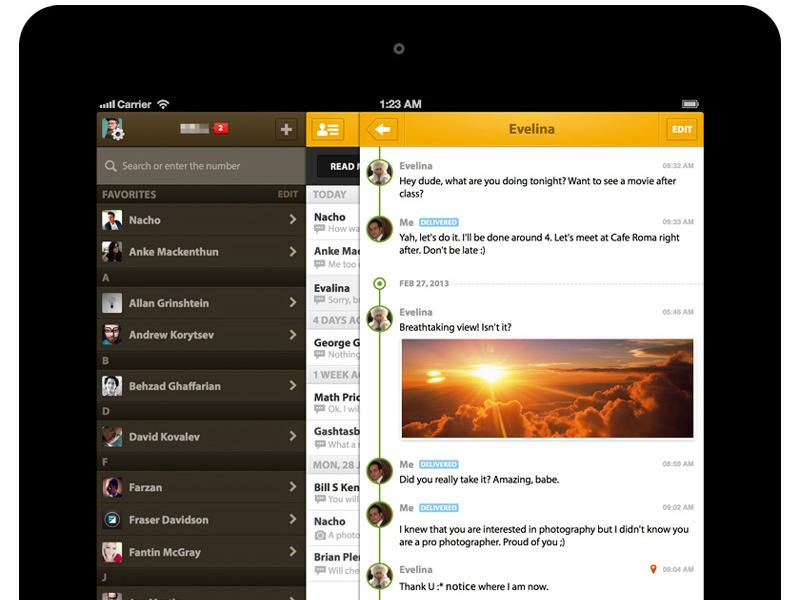Select David Kovalev's avatar
Screen dimensions: 800x600
(112, 437)
